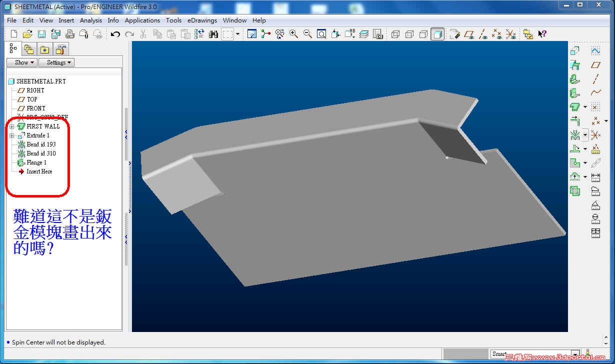Open the View Manager icon
This screenshot has width=615, height=364.
tap(377, 33)
